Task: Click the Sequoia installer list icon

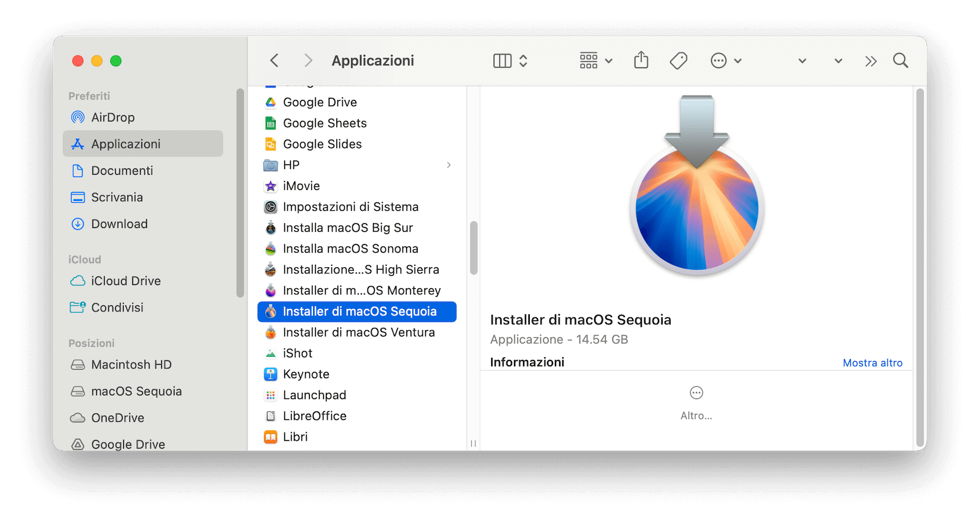Action: pos(271,311)
